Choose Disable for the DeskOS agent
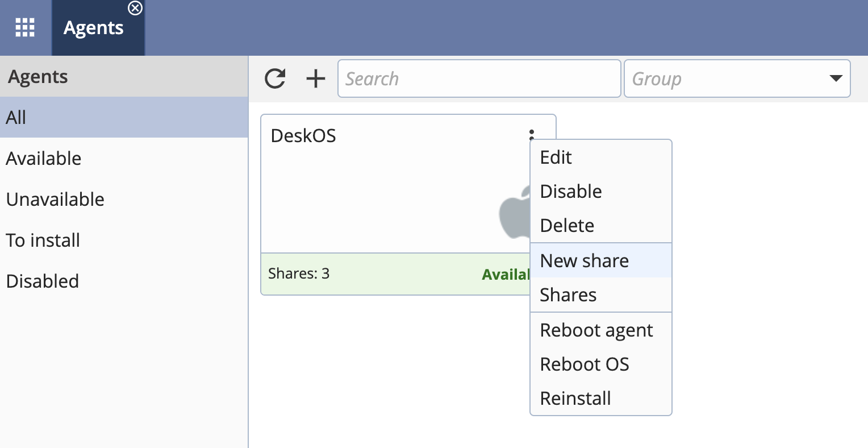 [570, 192]
